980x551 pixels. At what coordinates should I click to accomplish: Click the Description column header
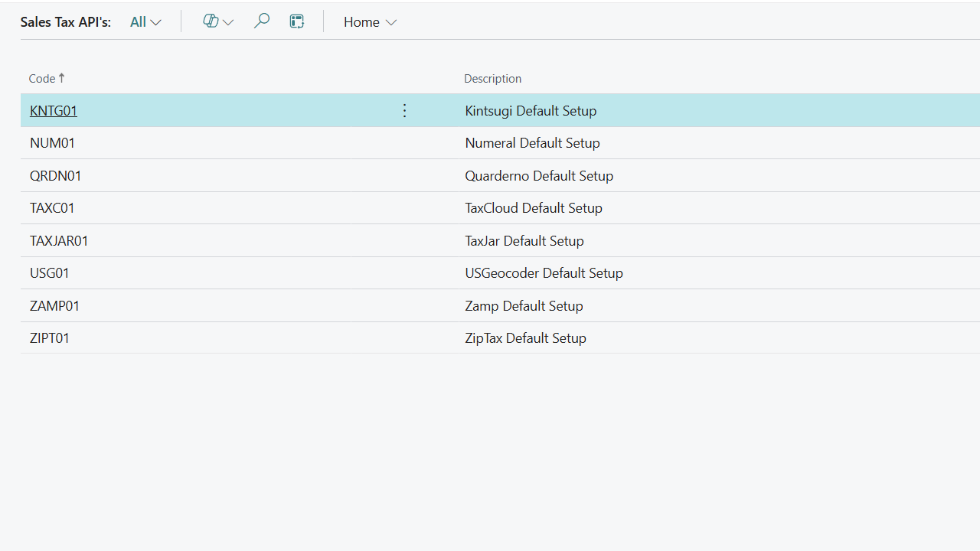[492, 78]
